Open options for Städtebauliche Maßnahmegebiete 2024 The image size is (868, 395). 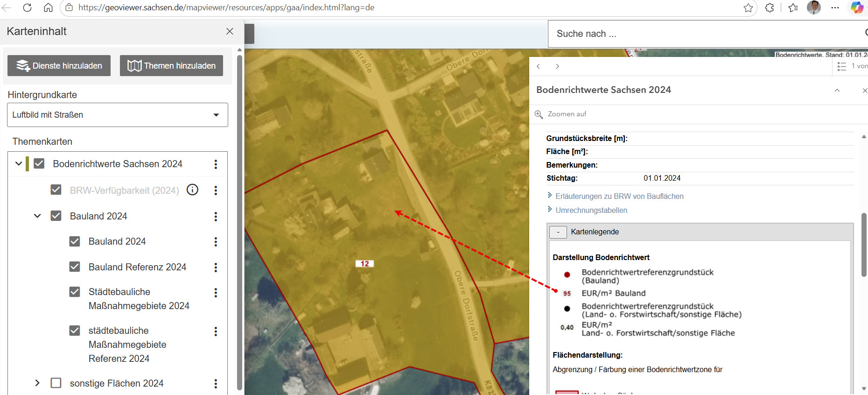216,292
